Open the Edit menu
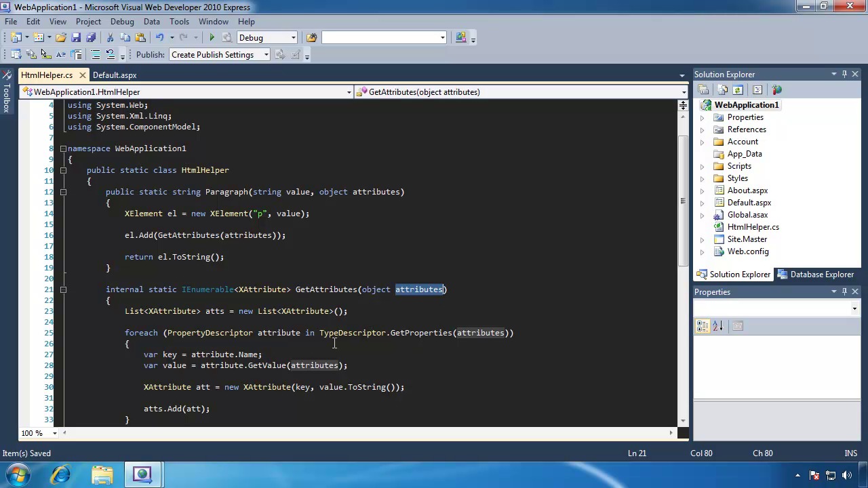This screenshot has height=488, width=868. 33,21
